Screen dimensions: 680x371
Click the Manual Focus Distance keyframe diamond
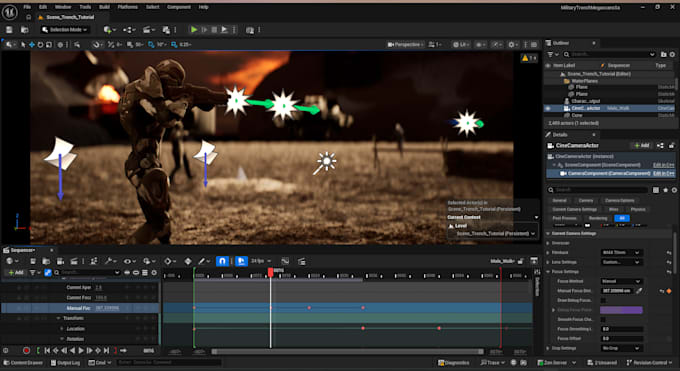pos(669,291)
